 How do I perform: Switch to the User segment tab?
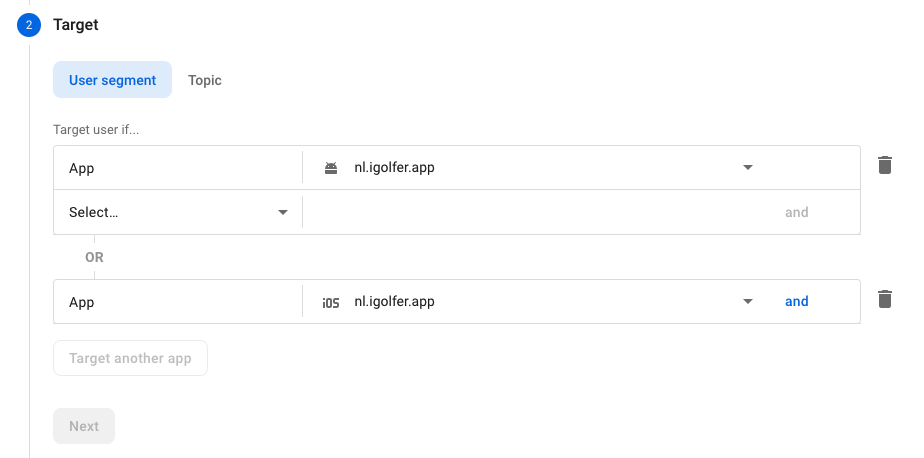click(113, 80)
